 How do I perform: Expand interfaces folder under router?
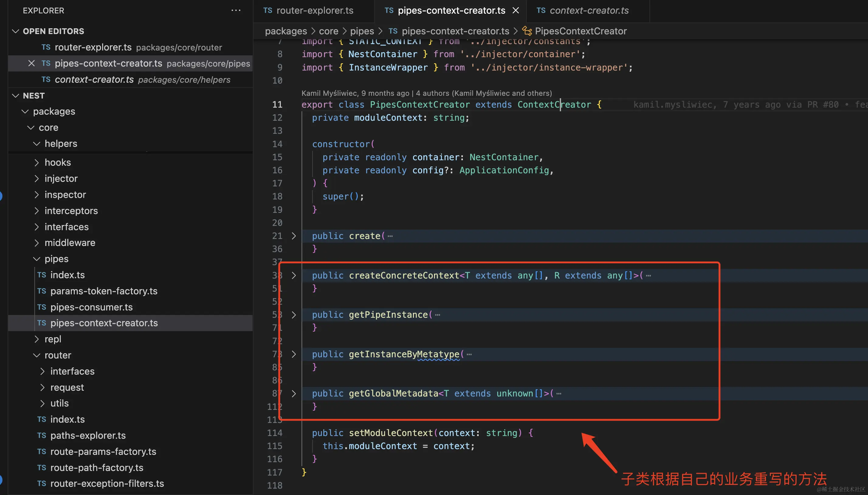(x=42, y=371)
